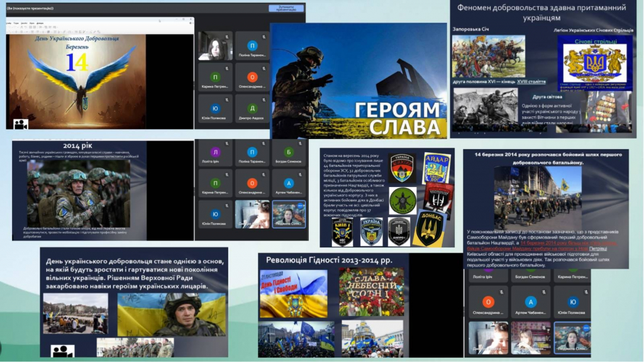Click the purple Л avatar of Лоліта Іріч
This screenshot has width=644, height=362.
tap(216, 152)
